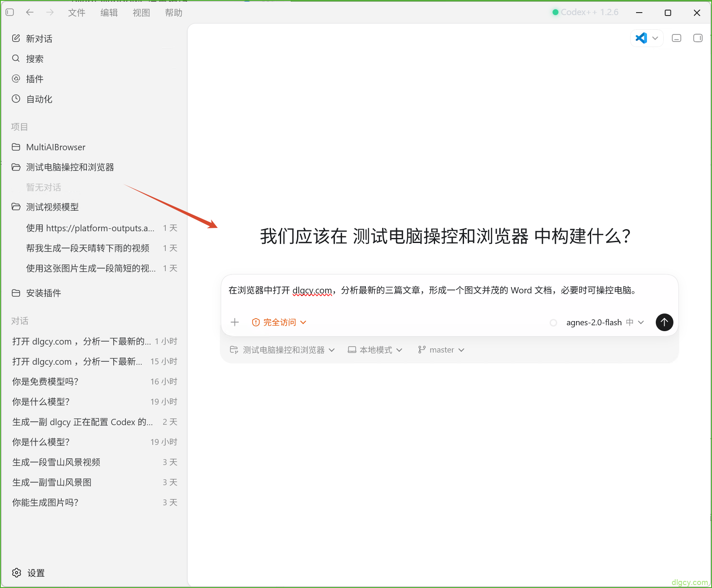Open the 帮助 menu
This screenshot has height=588, width=712.
174,13
